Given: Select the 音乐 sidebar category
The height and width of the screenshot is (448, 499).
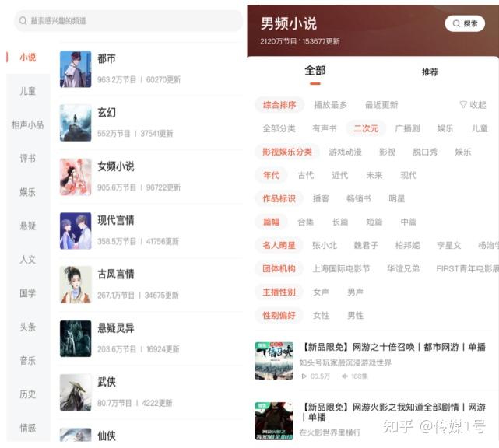Looking at the screenshot, I should pos(28,361).
